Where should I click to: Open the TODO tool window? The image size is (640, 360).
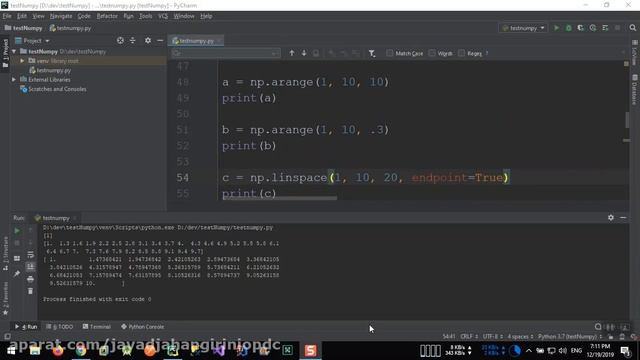click(x=60, y=327)
